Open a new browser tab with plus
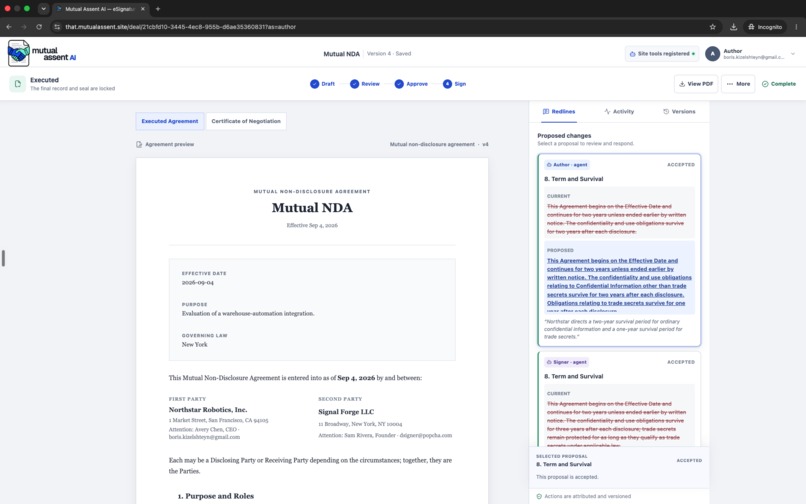Screen dimensions: 806x504 tap(158, 9)
